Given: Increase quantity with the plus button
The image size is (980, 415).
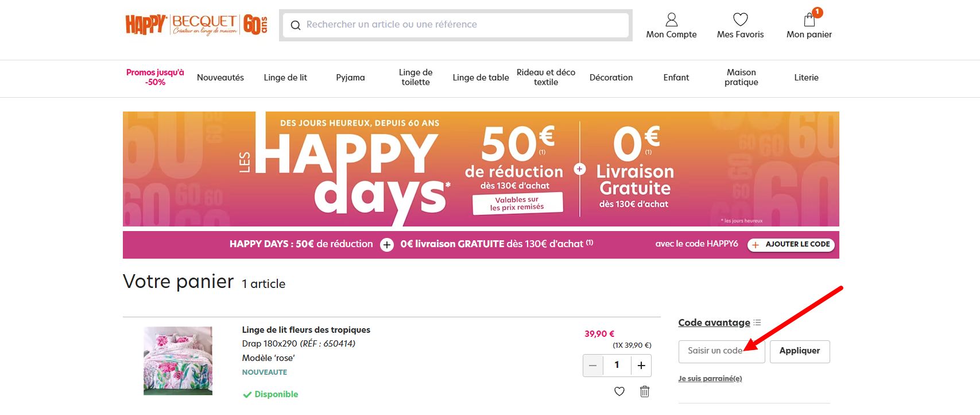Looking at the screenshot, I should pyautogui.click(x=641, y=365).
